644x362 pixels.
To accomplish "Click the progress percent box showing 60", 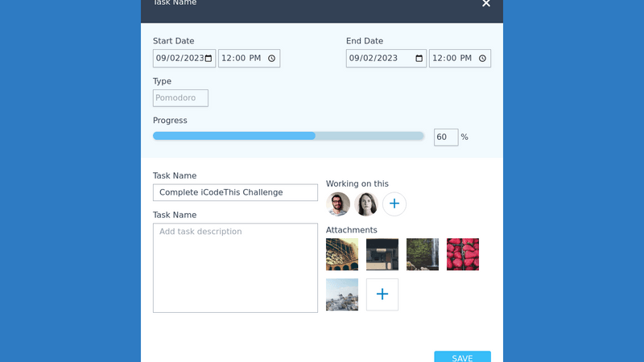I will tap(445, 138).
